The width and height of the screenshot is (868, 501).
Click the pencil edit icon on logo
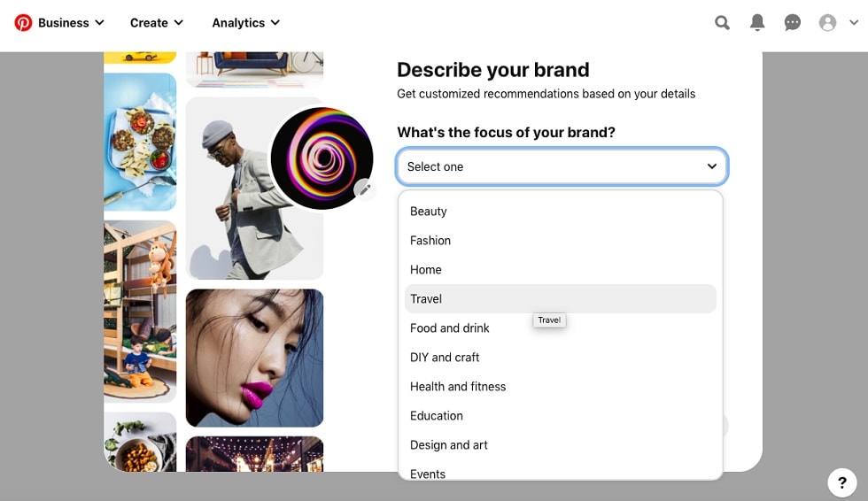(x=365, y=189)
